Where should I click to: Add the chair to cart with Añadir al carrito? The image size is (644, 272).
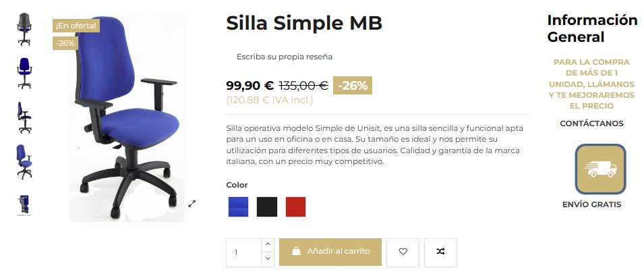[x=330, y=252]
